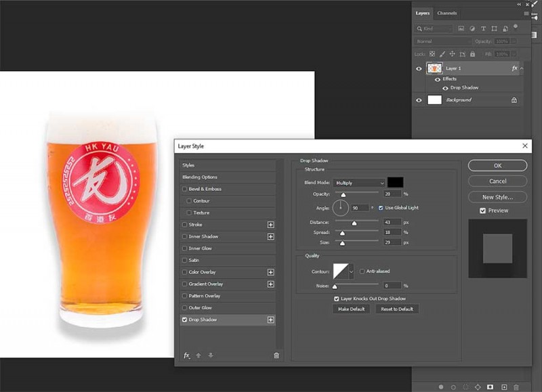Click the Reset to Default button

[397, 309]
